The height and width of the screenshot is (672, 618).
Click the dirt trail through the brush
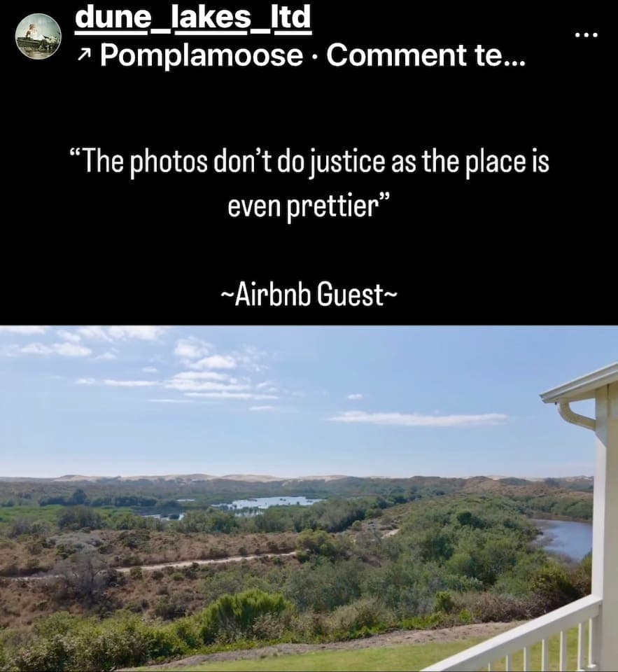[206, 562]
